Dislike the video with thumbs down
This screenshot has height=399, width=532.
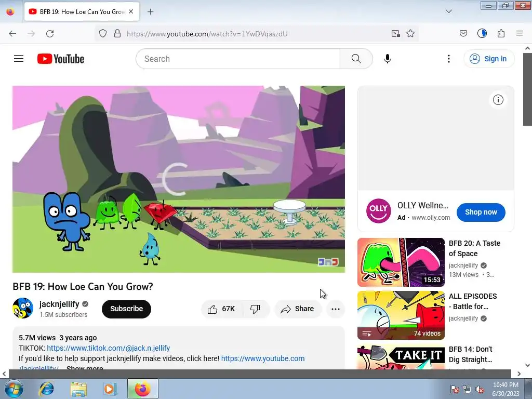point(256,309)
